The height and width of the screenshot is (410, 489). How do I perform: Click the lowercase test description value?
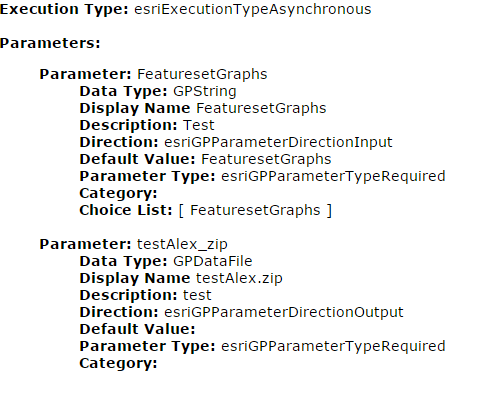[x=197, y=295]
